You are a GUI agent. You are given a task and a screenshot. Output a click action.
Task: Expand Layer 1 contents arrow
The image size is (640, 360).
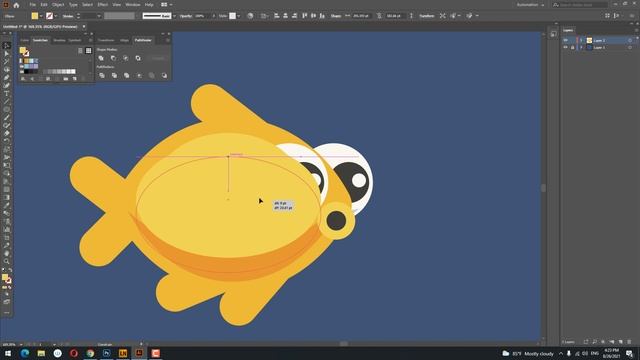tap(582, 47)
